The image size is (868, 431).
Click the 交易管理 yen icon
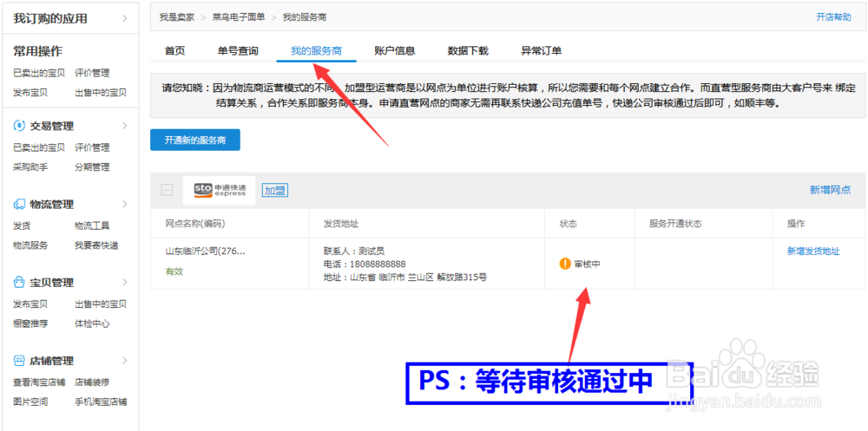tap(19, 126)
